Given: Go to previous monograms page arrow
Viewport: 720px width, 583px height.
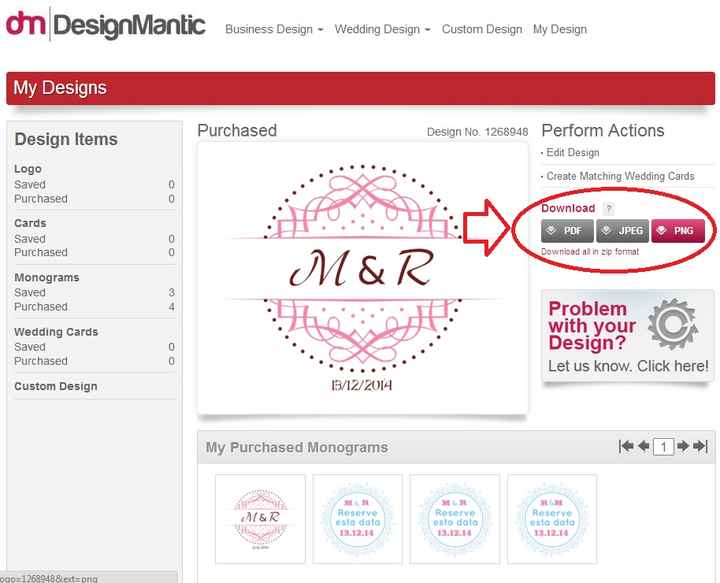Looking at the screenshot, I should 643,446.
